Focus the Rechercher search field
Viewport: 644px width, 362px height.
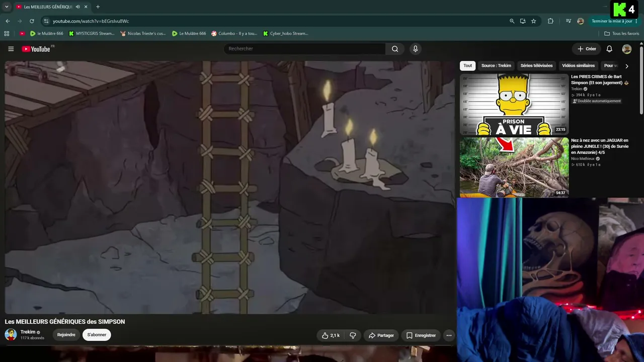[x=304, y=49]
